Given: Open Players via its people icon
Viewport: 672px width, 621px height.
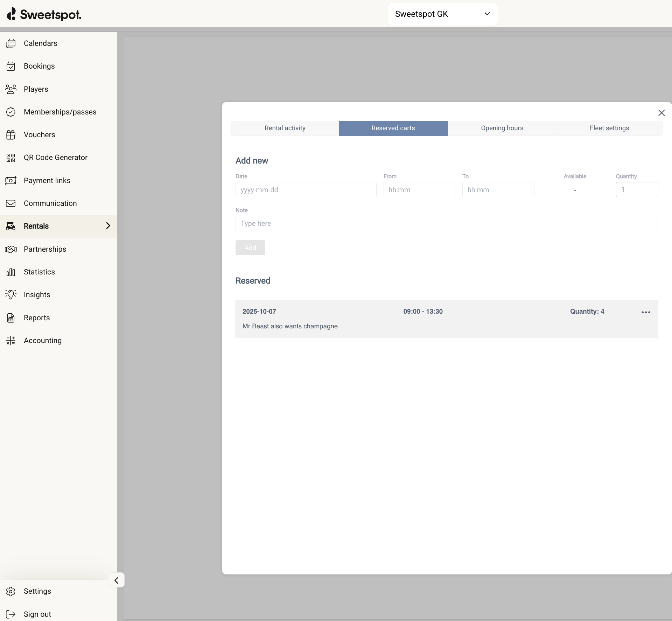Looking at the screenshot, I should [11, 89].
